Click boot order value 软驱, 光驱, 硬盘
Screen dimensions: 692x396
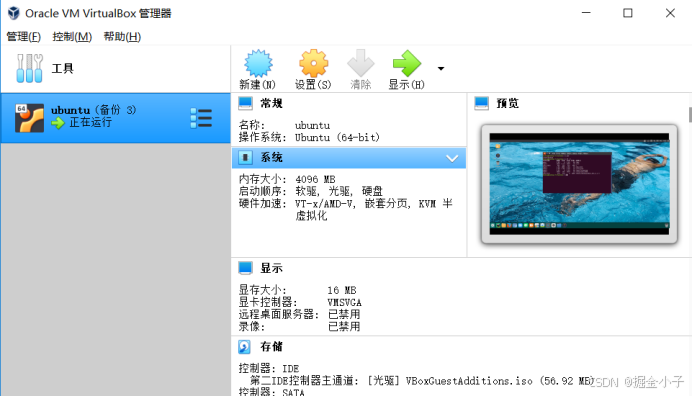[x=339, y=191]
